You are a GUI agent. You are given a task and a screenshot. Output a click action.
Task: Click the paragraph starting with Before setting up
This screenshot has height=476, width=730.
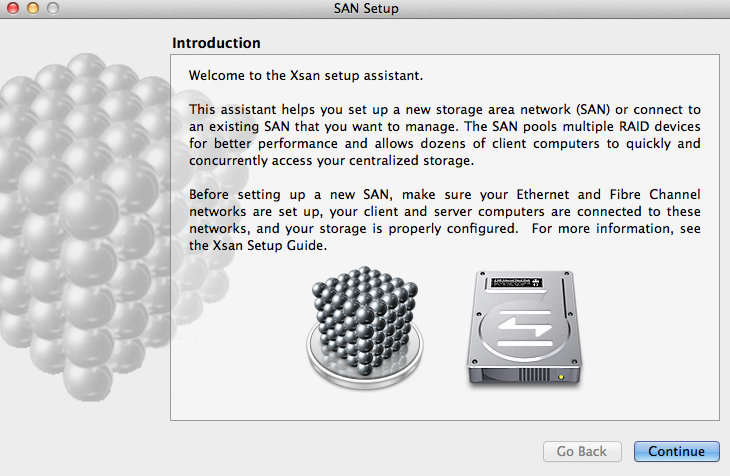click(x=445, y=220)
